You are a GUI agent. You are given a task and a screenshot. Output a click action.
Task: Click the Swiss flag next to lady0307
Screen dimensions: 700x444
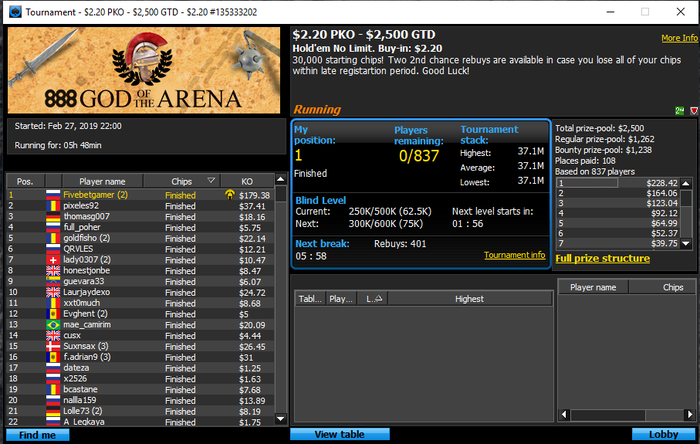click(x=53, y=260)
